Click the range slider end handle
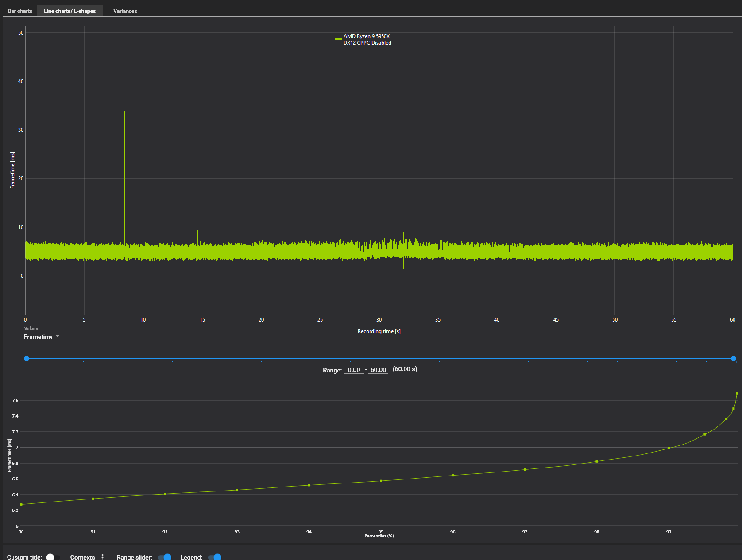This screenshot has width=742, height=560. click(x=734, y=358)
